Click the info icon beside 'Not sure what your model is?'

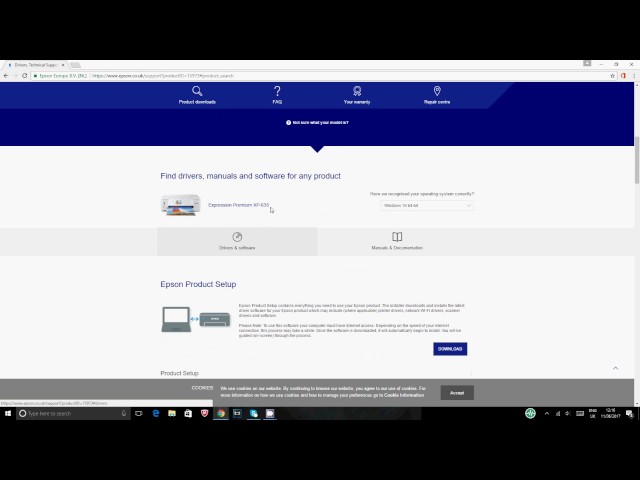pyautogui.click(x=289, y=122)
